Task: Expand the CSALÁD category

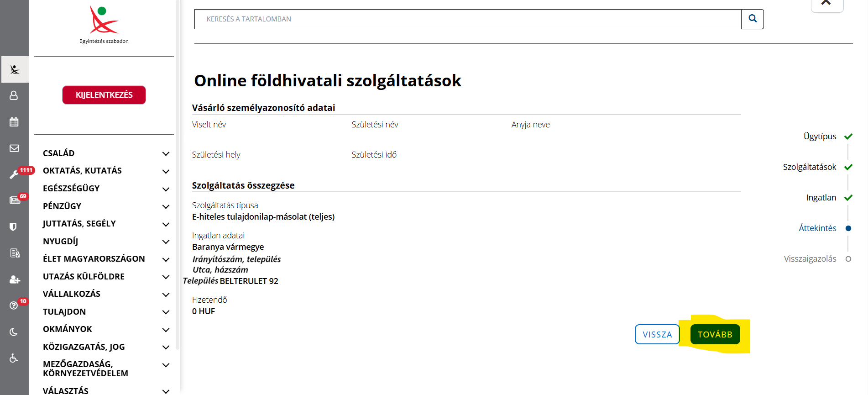Action: (166, 154)
